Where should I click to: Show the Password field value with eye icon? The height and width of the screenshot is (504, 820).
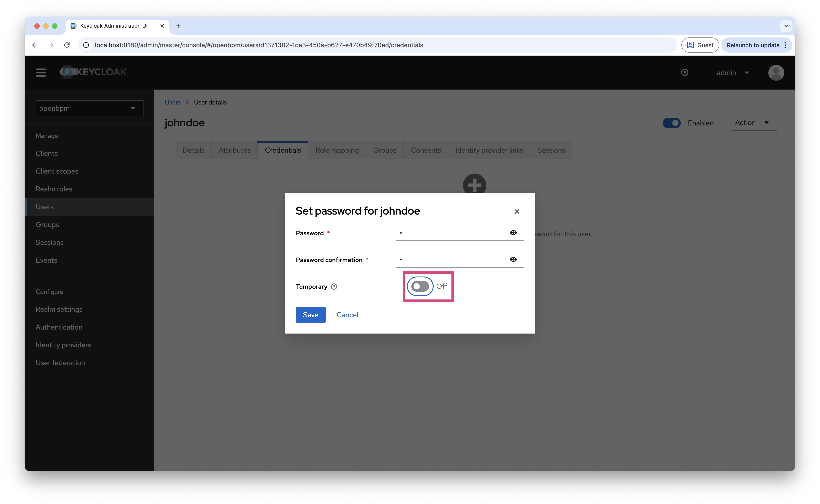[513, 233]
